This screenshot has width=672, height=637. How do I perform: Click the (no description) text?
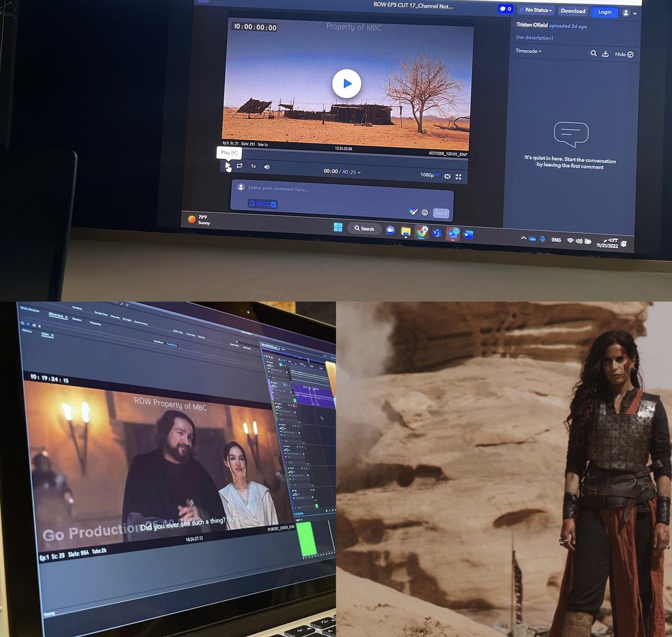coord(534,38)
